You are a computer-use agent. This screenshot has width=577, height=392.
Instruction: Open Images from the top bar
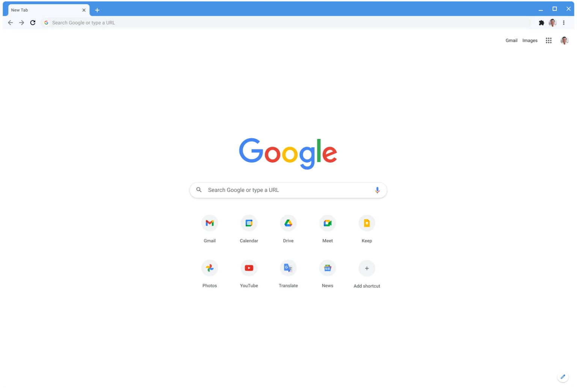[530, 40]
